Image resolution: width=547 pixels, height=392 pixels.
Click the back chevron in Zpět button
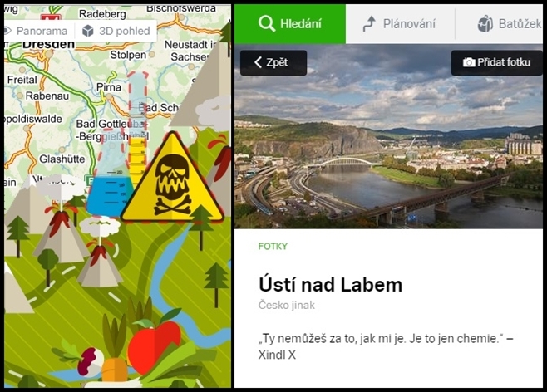259,62
